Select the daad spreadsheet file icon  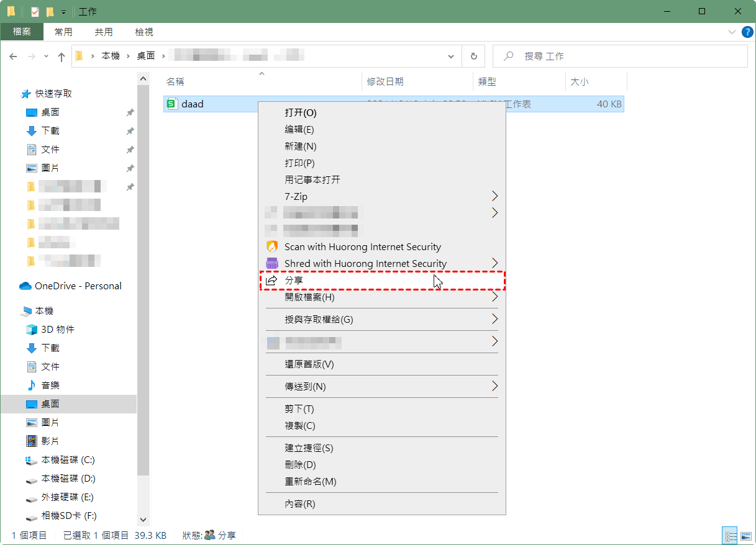171,104
